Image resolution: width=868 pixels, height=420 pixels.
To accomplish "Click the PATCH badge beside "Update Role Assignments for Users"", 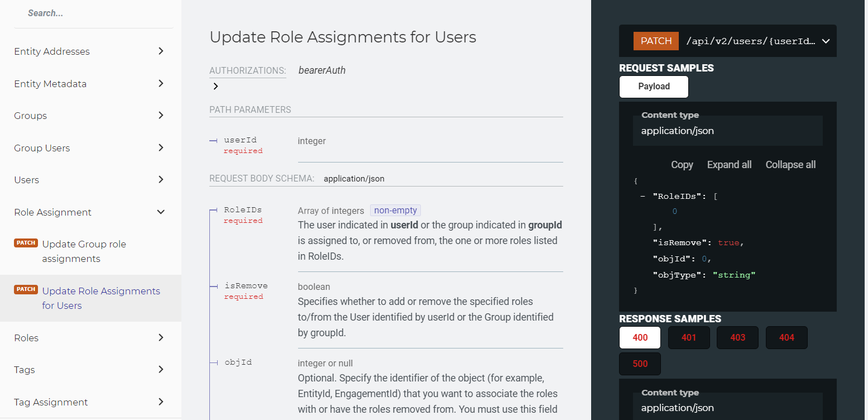I will [x=26, y=289].
